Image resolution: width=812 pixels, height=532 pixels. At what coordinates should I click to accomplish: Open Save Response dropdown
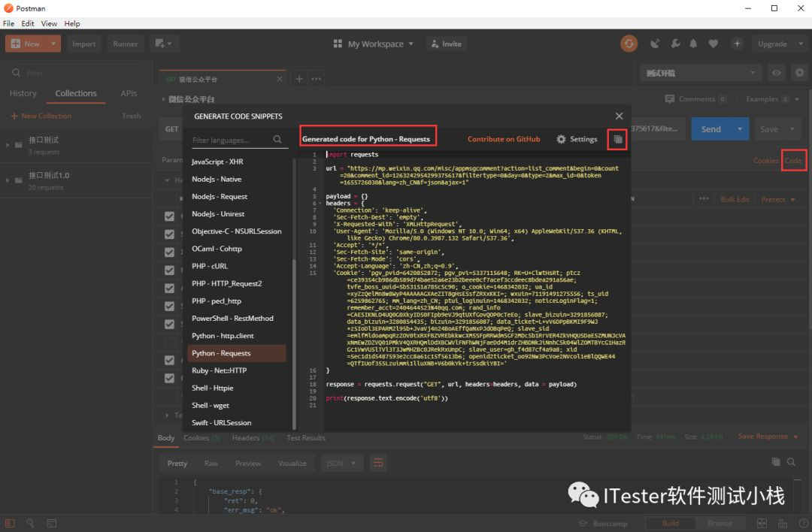[x=768, y=437]
